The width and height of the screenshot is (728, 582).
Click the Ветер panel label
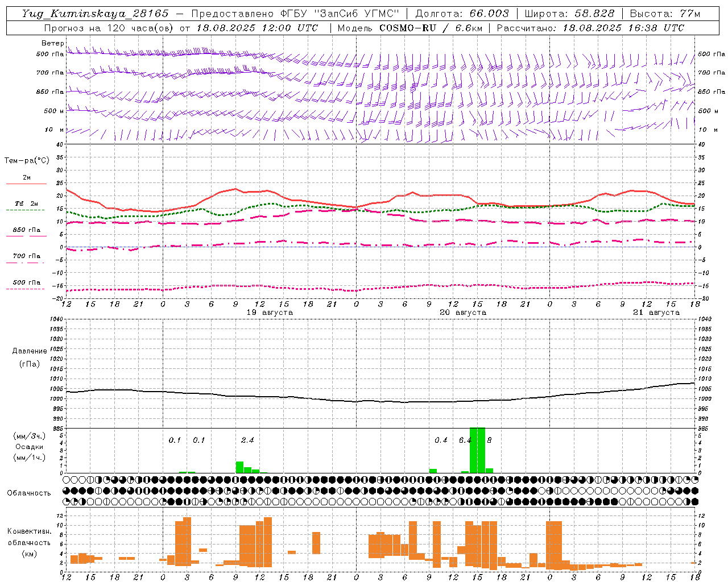coord(52,43)
